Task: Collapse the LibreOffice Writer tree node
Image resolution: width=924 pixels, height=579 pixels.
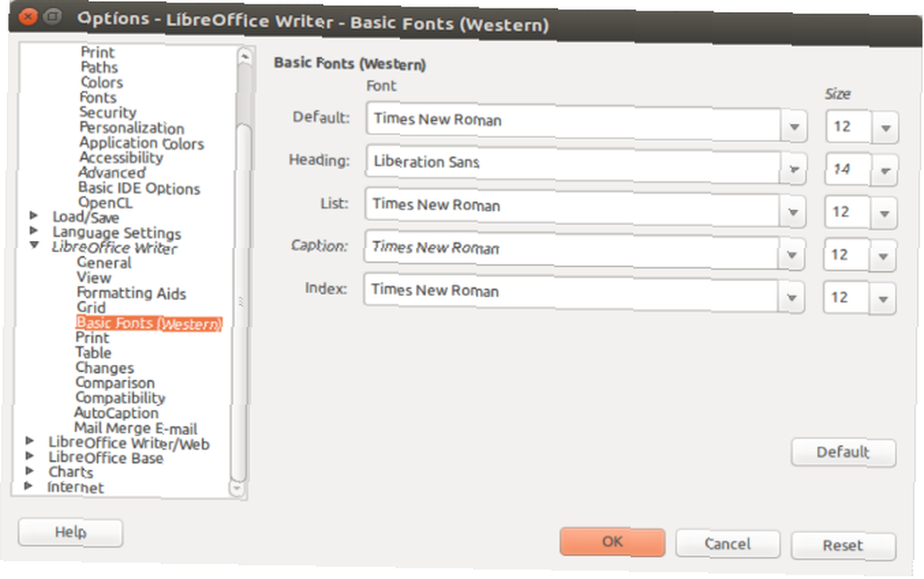Action: point(34,245)
